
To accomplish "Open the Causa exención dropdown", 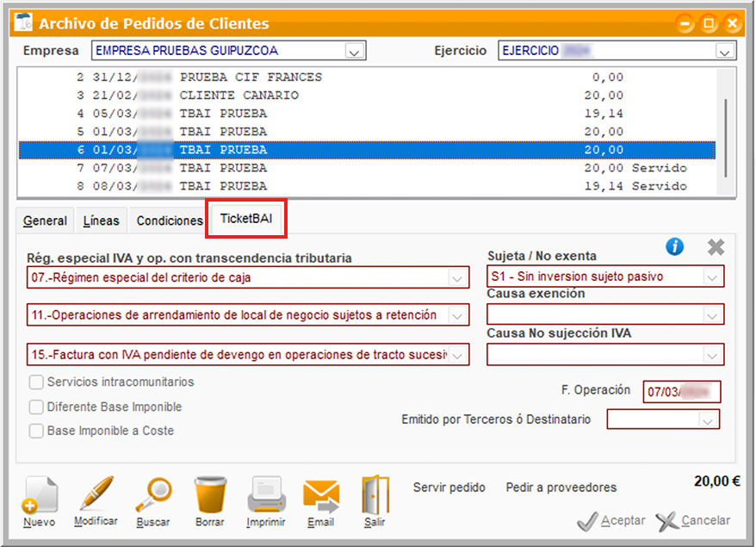I will click(x=712, y=315).
